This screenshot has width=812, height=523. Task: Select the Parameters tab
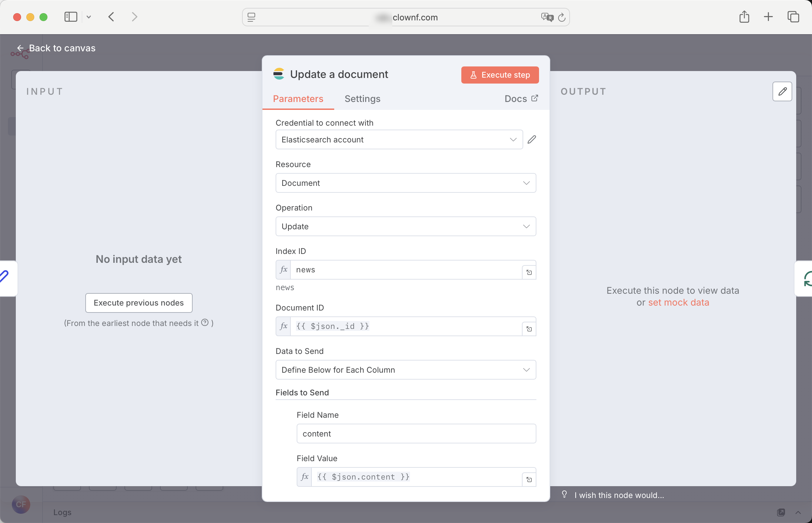[298, 99]
